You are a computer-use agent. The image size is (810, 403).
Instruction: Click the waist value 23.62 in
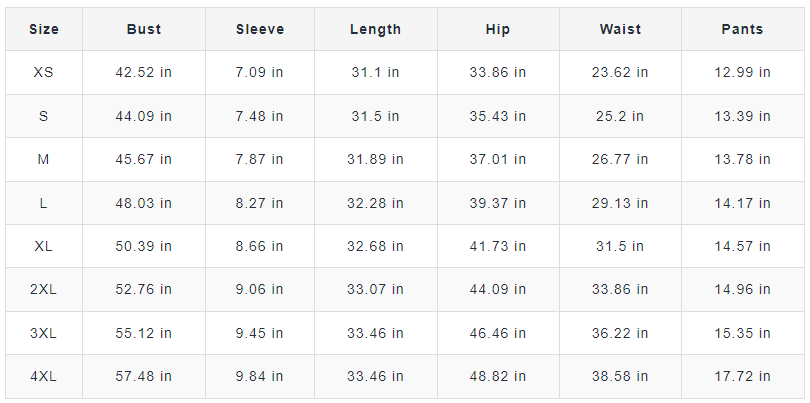pos(620,73)
